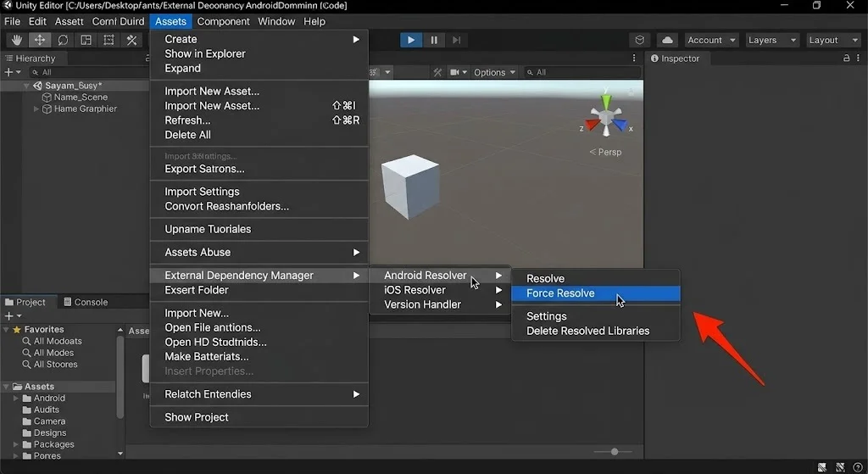The height and width of the screenshot is (474, 868).
Task: Select the Rect transform tool
Action: click(109, 40)
